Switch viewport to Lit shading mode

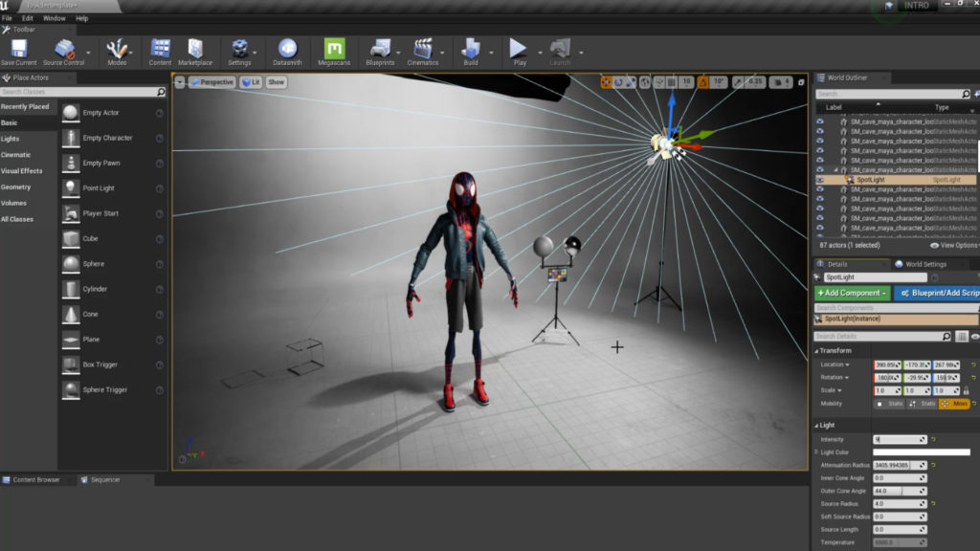[x=250, y=82]
